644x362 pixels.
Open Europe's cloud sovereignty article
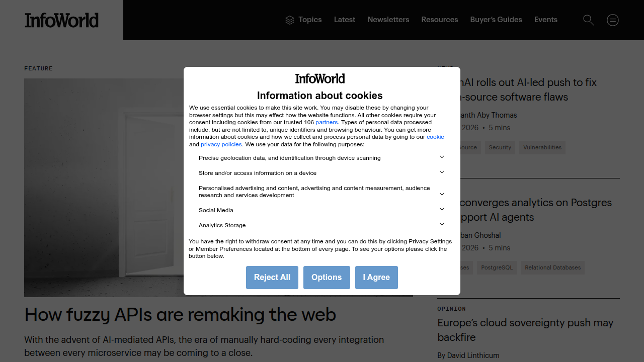pyautogui.click(x=525, y=330)
